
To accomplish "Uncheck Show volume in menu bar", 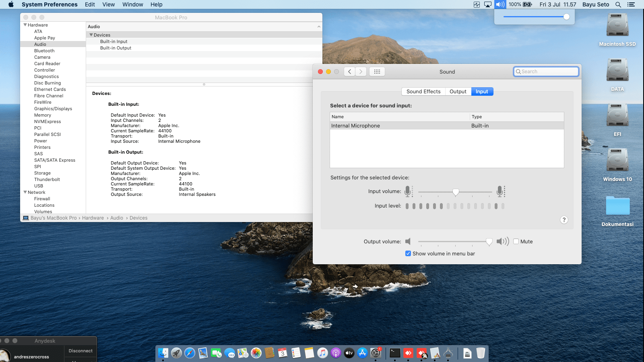I will coord(408,253).
